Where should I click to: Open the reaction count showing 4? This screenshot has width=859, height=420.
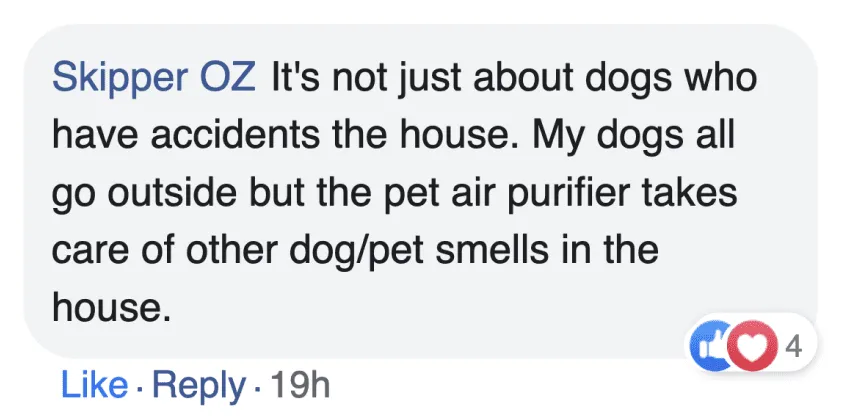click(795, 347)
